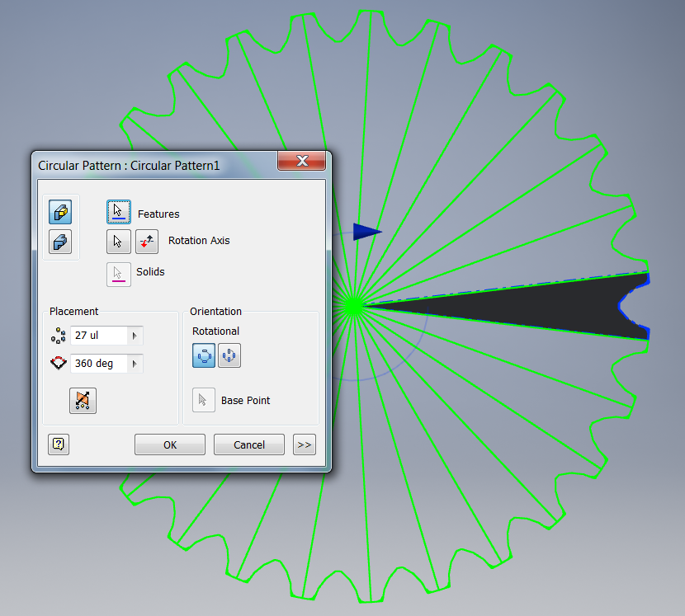685x616 pixels.
Task: Click the occurrence count icon in Placement
Action: pos(58,336)
